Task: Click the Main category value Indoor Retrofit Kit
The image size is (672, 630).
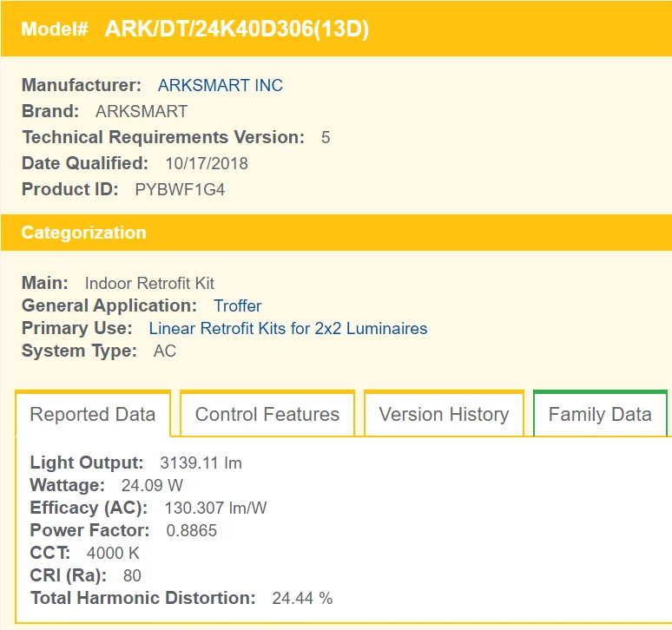Action: 149,283
